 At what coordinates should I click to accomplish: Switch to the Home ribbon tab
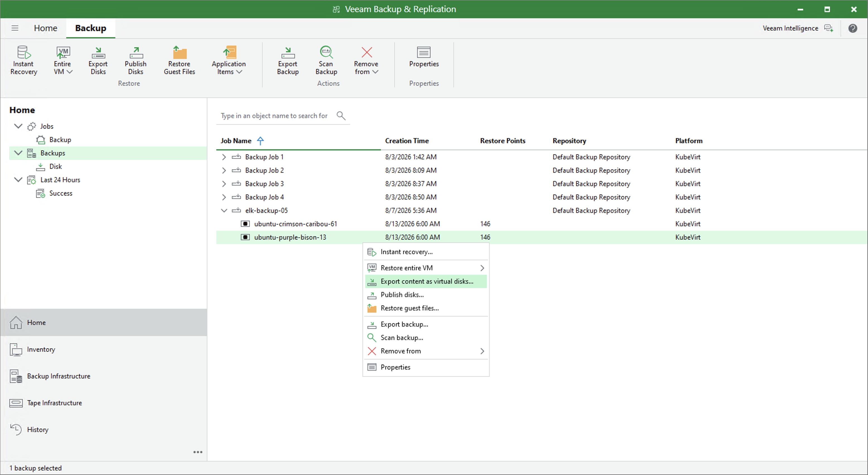click(x=45, y=28)
